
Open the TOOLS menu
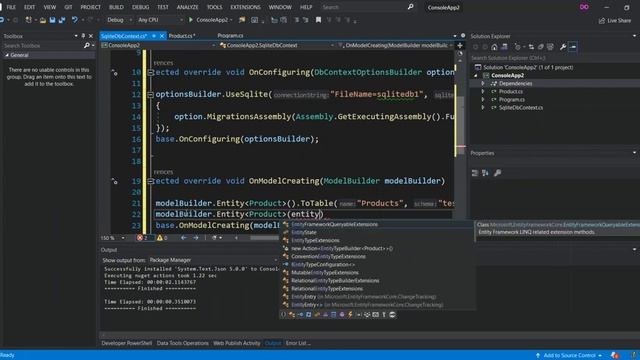pyautogui.click(x=214, y=7)
